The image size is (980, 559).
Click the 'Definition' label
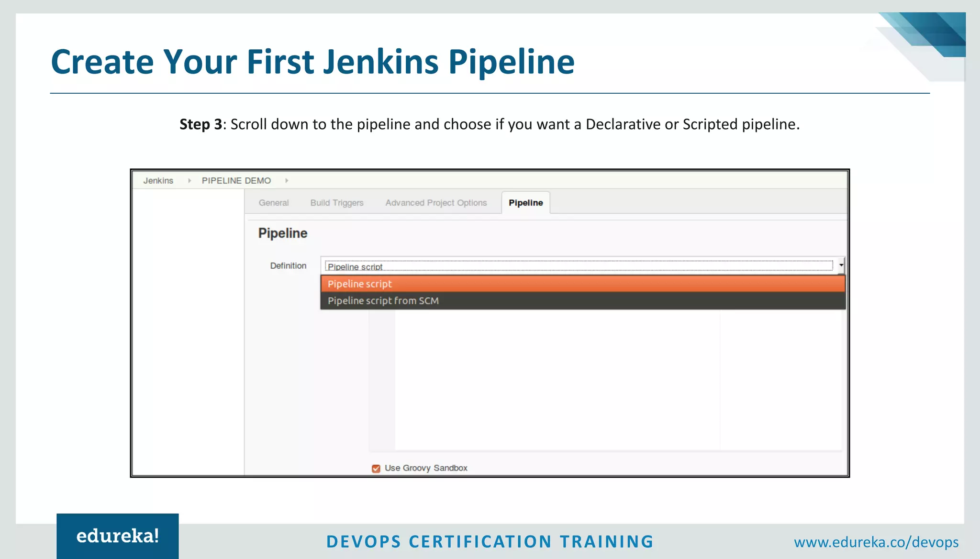[288, 266]
